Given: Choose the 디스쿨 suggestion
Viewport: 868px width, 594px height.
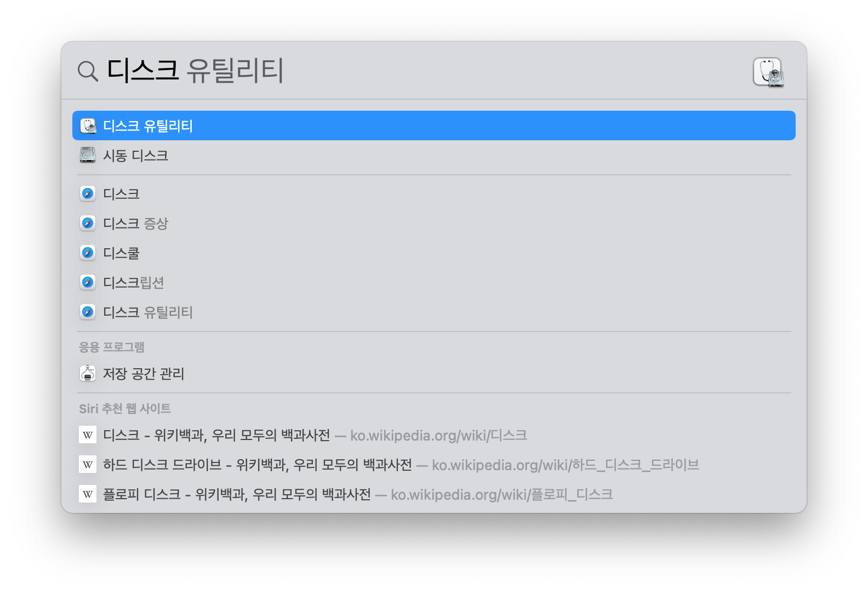Looking at the screenshot, I should (434, 253).
